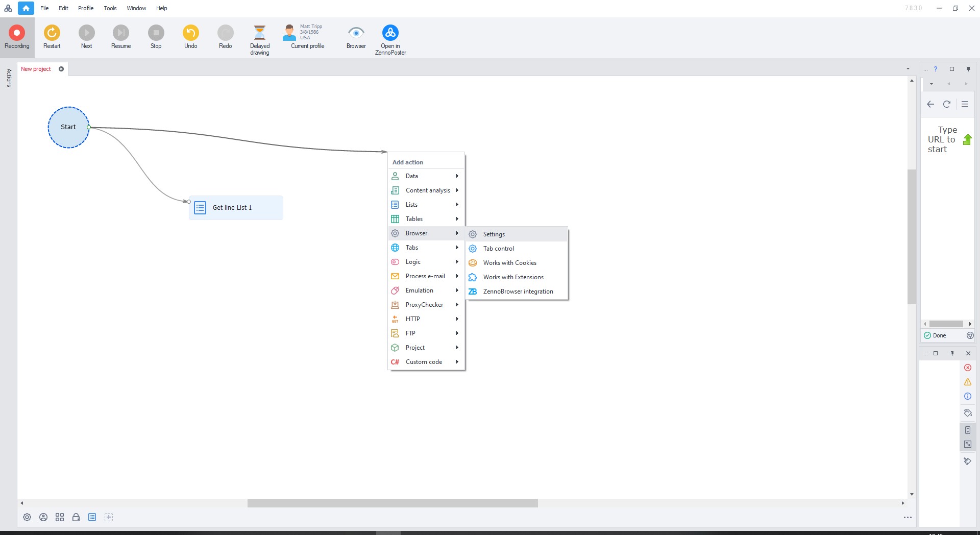The width and height of the screenshot is (980, 535).
Task: Select Works with Cookies menu entry
Action: pos(509,263)
